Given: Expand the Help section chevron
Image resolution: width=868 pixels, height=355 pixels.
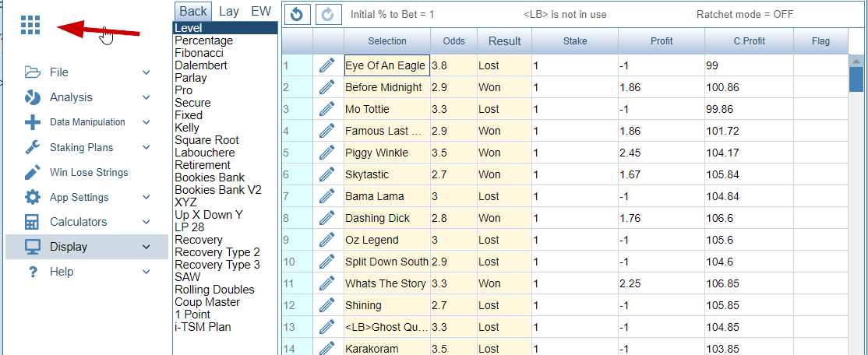Looking at the screenshot, I should pyautogui.click(x=146, y=272).
